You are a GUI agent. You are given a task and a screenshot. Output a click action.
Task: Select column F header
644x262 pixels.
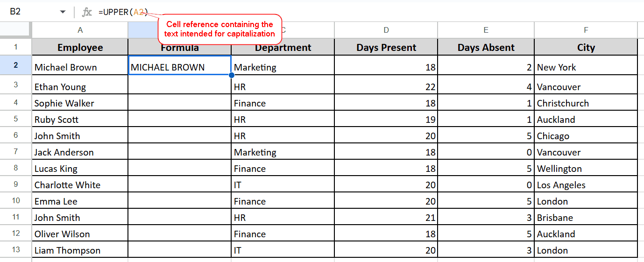click(586, 30)
